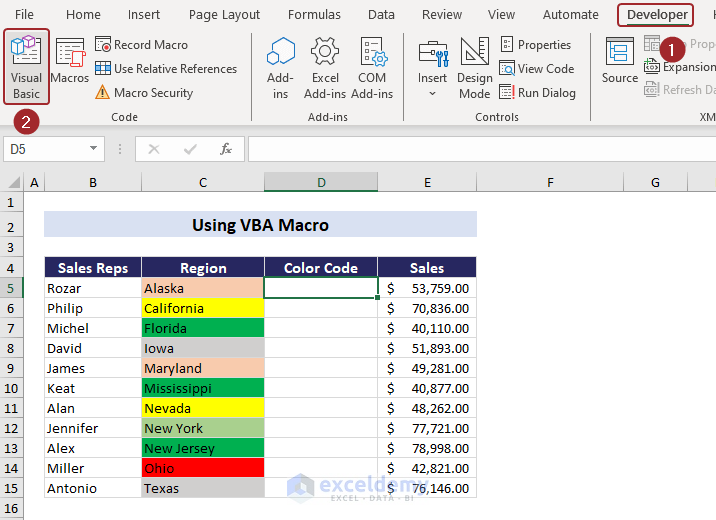The width and height of the screenshot is (716, 520).
Task: Click the Mississippi region cell
Action: (x=203, y=388)
